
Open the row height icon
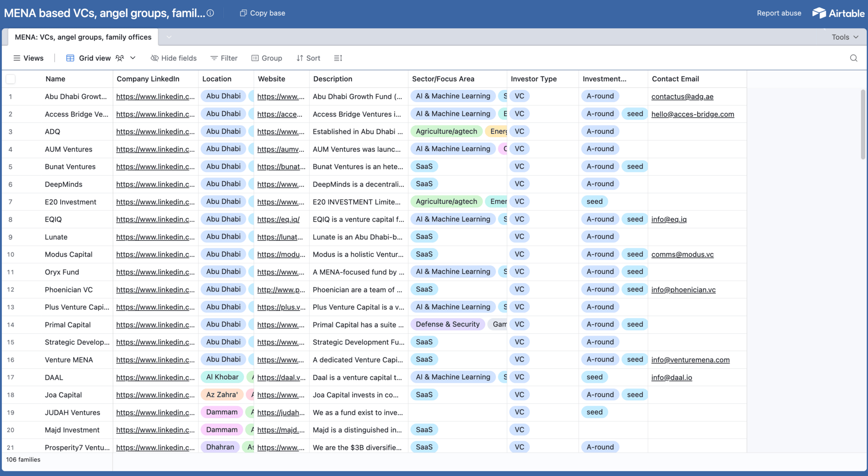[x=338, y=58]
